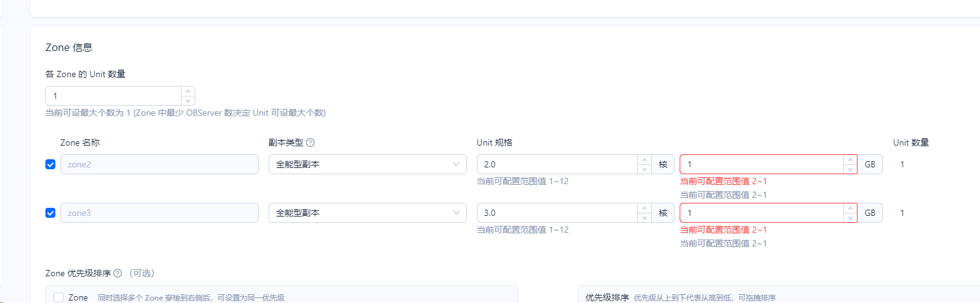The width and height of the screenshot is (980, 303).
Task: Click the zone3 memory GB input field
Action: tap(762, 213)
